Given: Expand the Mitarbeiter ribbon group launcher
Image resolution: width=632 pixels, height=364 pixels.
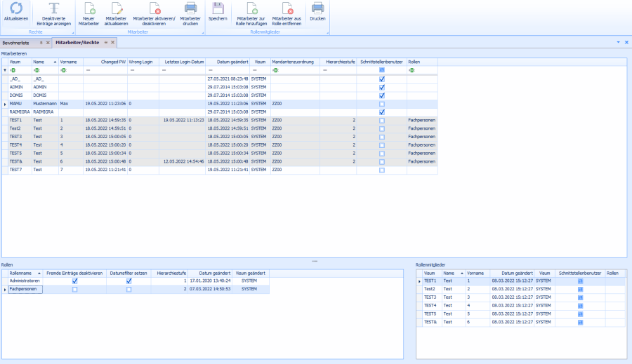Looking at the screenshot, I should (x=202, y=32).
